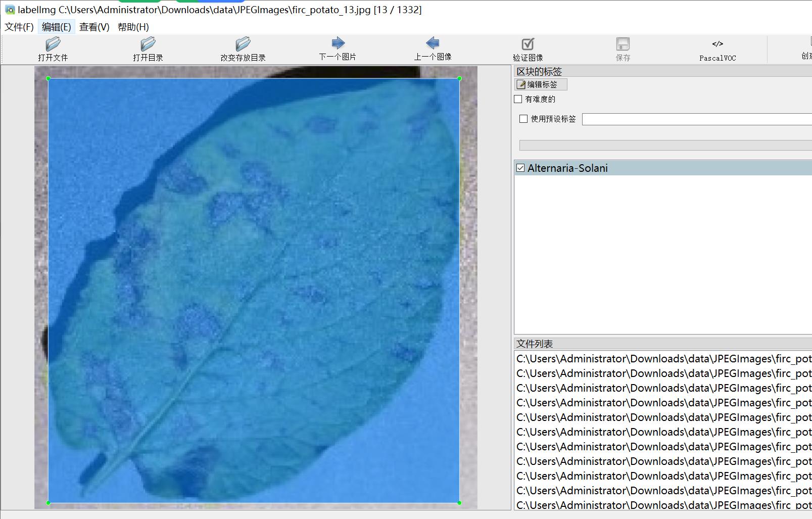
Task: Select first file in the 文件列表 list
Action: [x=663, y=359]
